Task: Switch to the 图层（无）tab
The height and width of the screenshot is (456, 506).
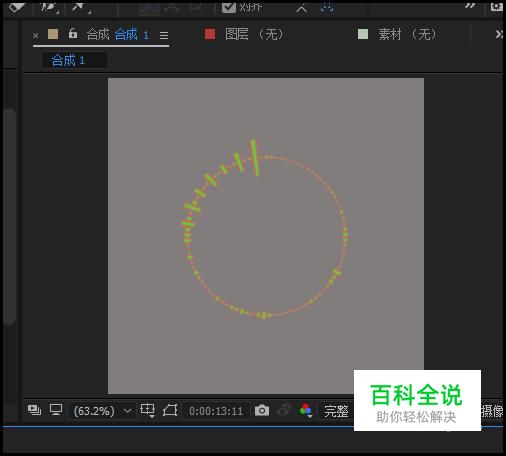Action: [x=244, y=34]
